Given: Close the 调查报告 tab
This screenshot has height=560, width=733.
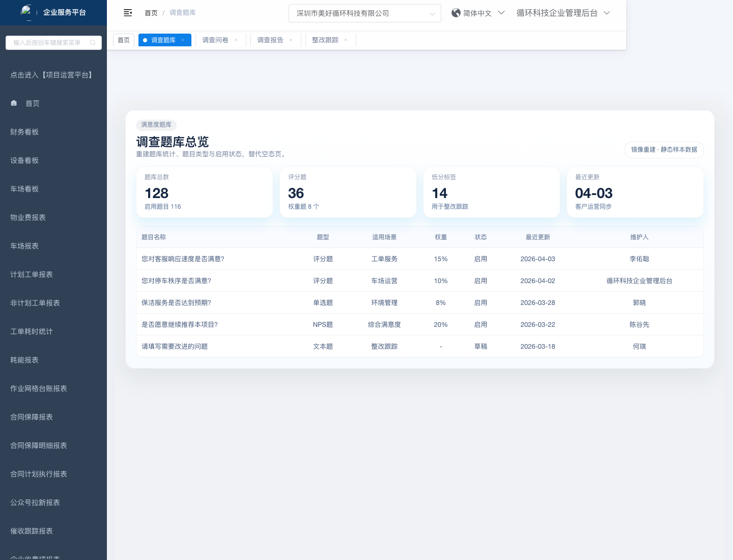Looking at the screenshot, I should [291, 40].
